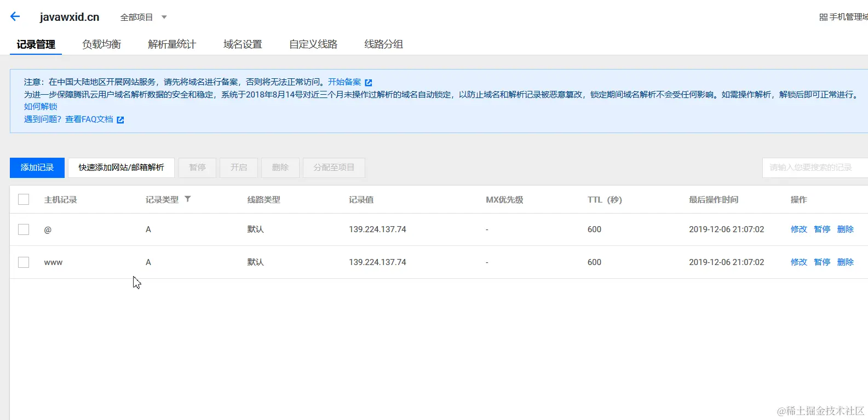Click TTL value 600 in @ row
This screenshot has height=420, width=868.
pyautogui.click(x=594, y=229)
